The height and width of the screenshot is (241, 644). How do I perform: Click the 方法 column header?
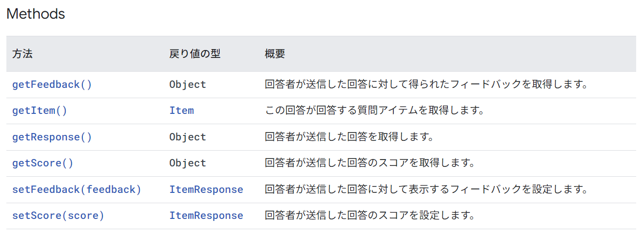[22, 54]
